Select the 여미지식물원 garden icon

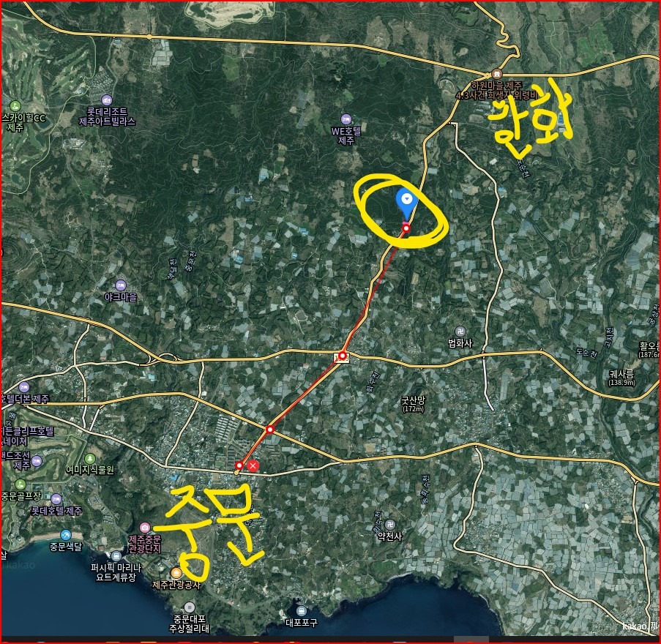90,459
